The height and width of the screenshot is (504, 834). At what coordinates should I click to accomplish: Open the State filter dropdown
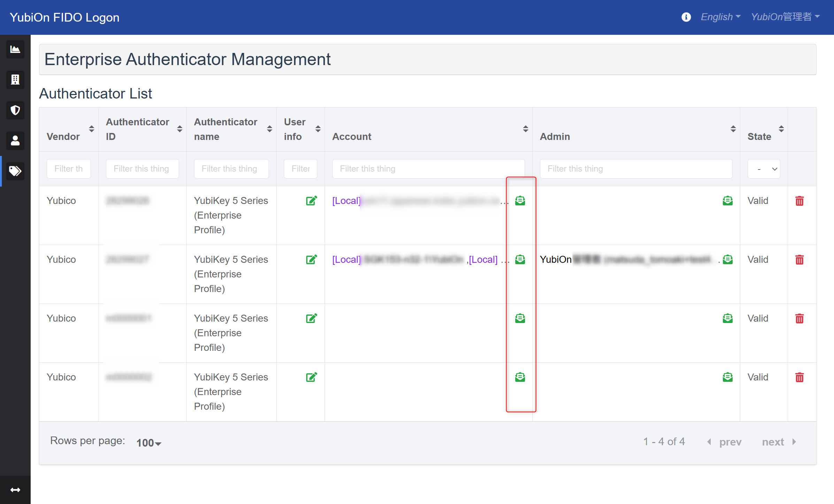(x=764, y=169)
